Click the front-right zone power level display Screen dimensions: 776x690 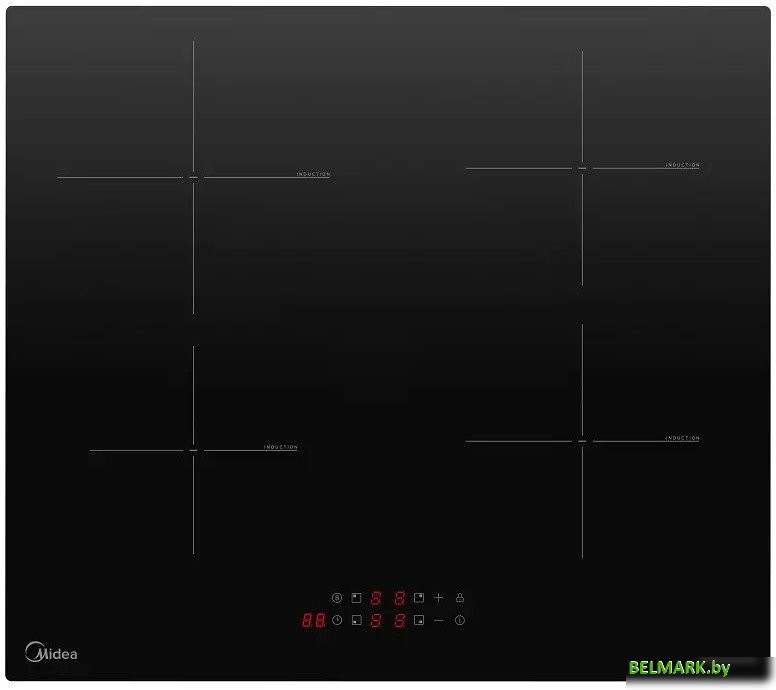tap(399, 620)
